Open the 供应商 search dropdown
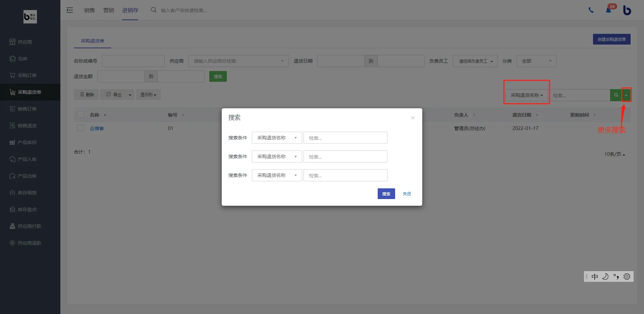Viewport: 644px width, 314px height. [x=238, y=61]
